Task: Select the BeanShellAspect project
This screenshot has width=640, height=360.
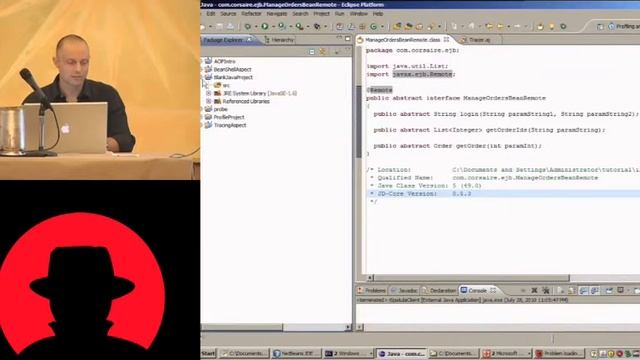Action: click(232, 69)
